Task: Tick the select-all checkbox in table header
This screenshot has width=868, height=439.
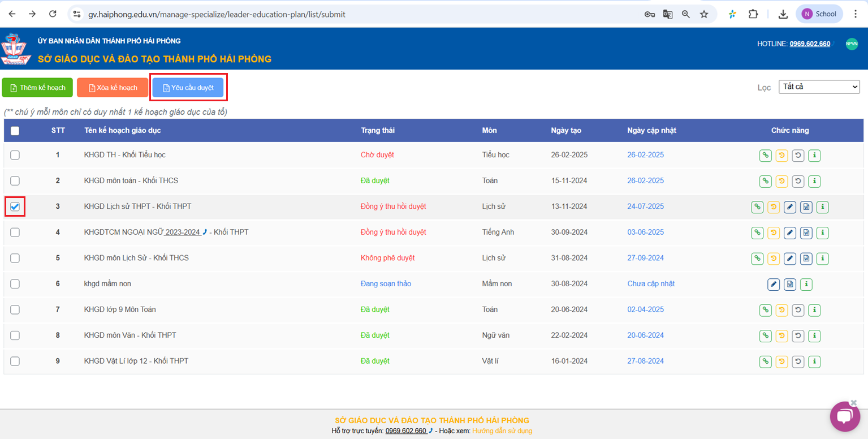Action: tap(15, 131)
